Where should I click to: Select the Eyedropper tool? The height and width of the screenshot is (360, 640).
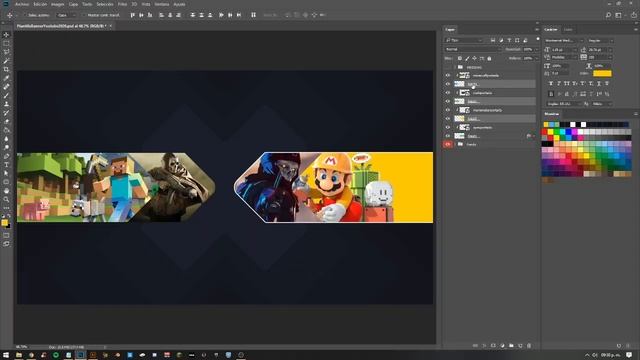(x=6, y=78)
